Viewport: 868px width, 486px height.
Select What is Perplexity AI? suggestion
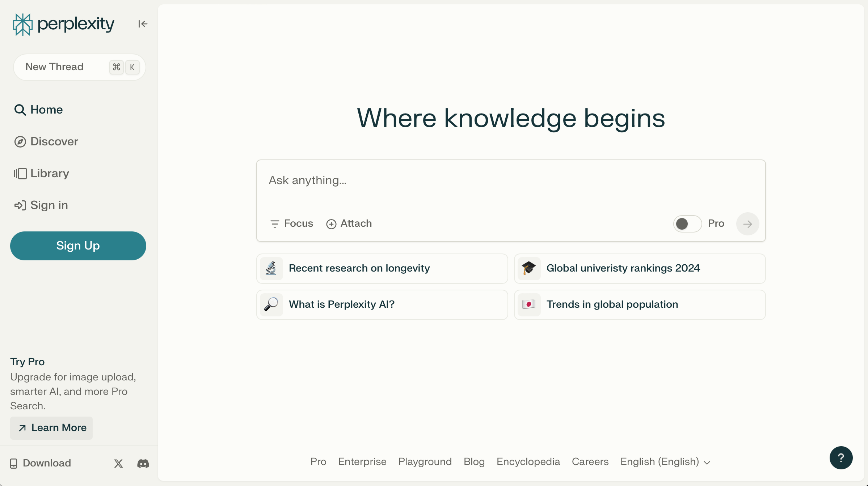coord(382,305)
